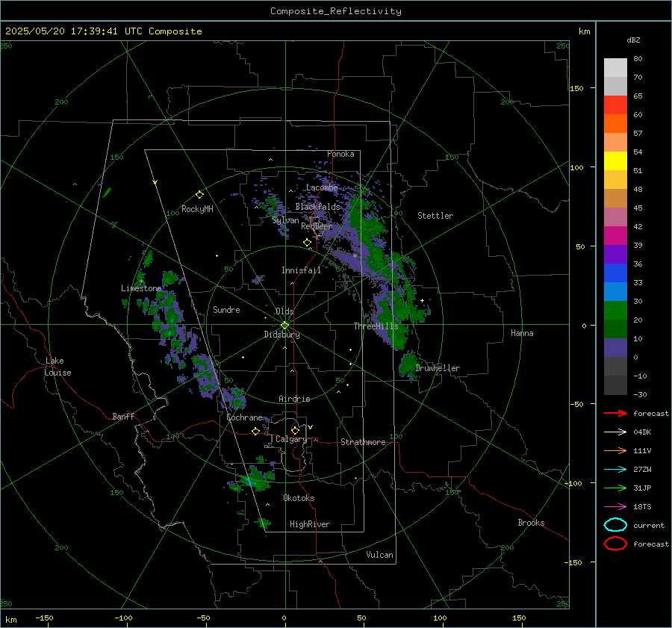Click the red forecast arrow in legend
The image size is (672, 628).
click(x=615, y=413)
